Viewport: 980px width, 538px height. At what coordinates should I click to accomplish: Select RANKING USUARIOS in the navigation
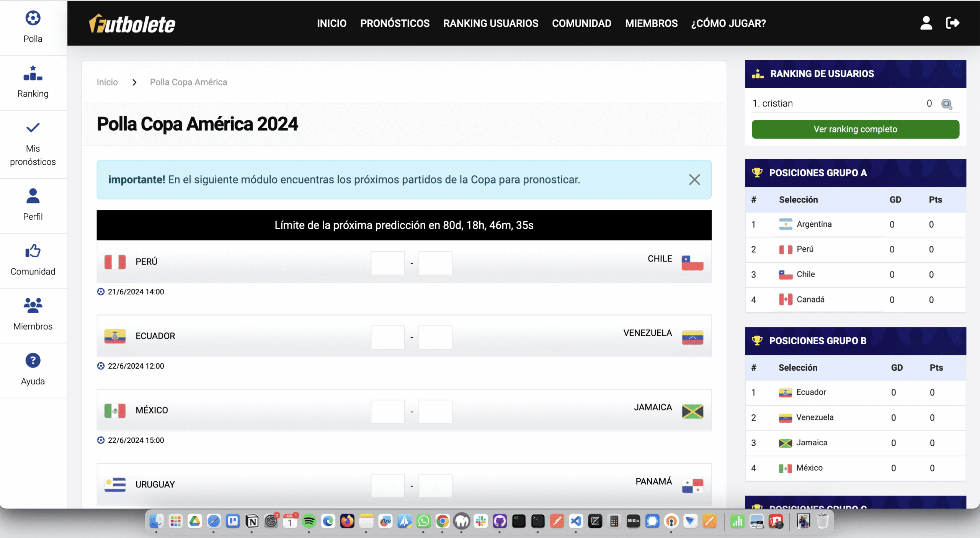pos(491,23)
